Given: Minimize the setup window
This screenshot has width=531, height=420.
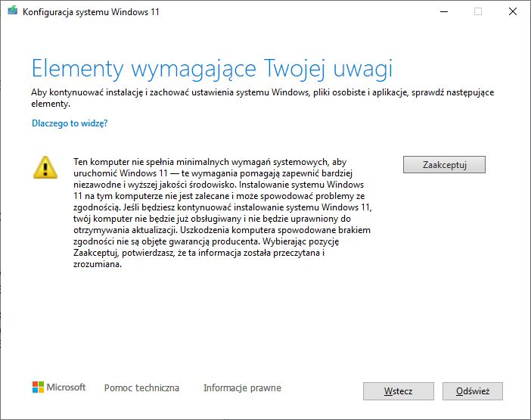Looking at the screenshot, I should click(444, 11).
